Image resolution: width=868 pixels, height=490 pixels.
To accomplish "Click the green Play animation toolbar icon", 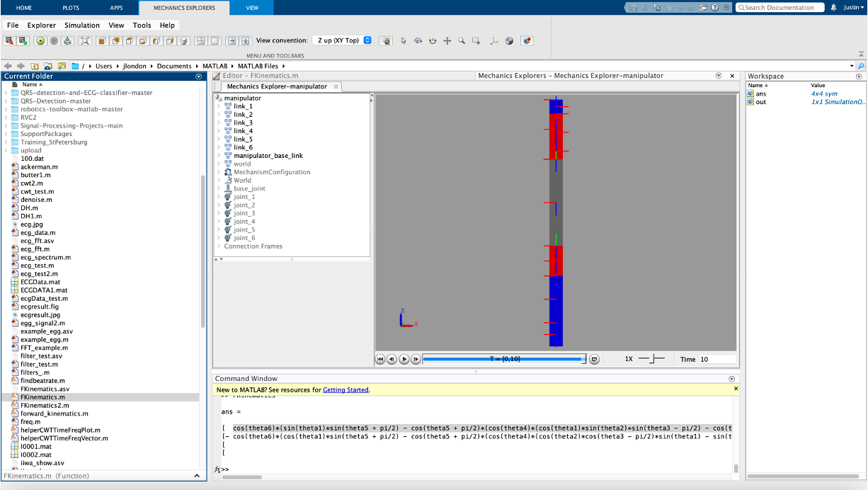I will click(x=40, y=41).
